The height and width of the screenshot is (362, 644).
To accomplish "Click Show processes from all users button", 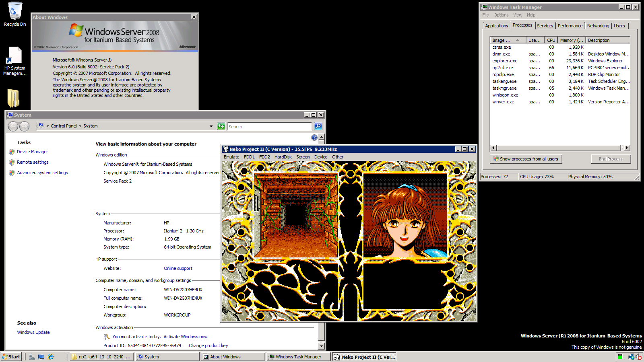I will [526, 159].
